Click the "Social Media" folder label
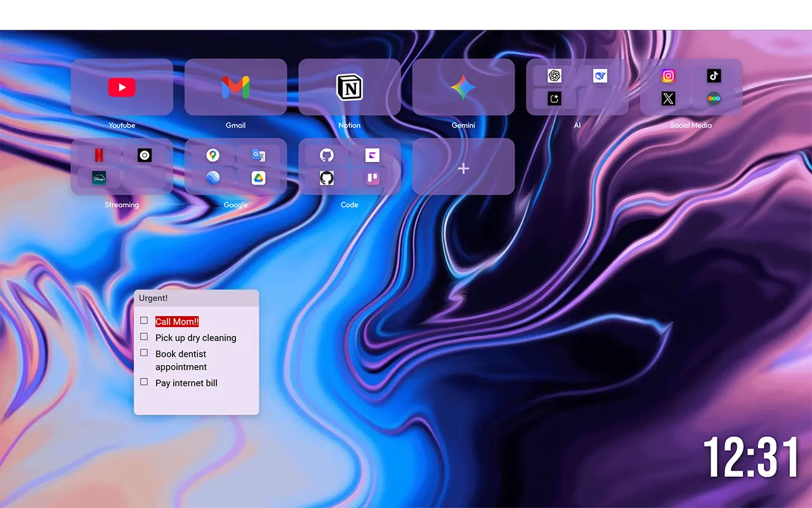Viewport: 812px width, 508px height. pos(691,125)
